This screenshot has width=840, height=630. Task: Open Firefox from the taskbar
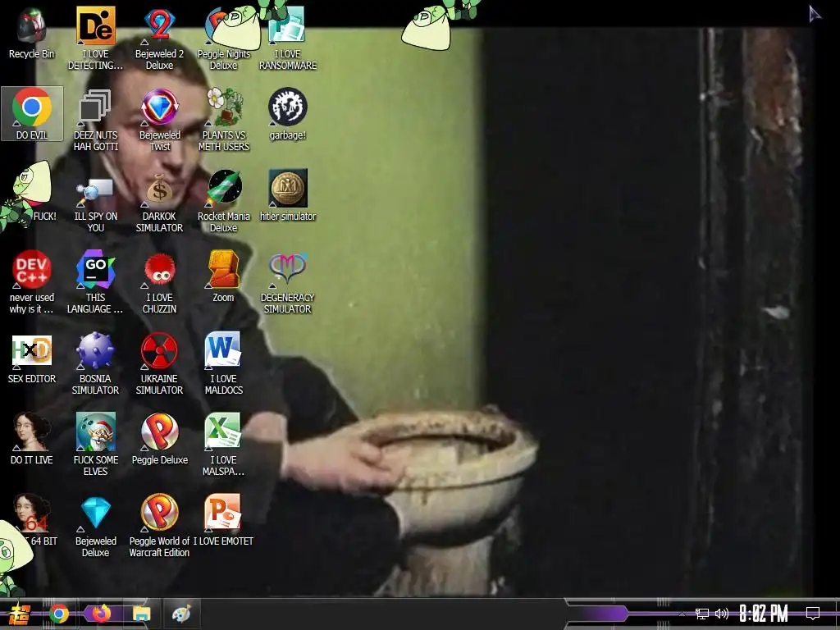coord(101,614)
